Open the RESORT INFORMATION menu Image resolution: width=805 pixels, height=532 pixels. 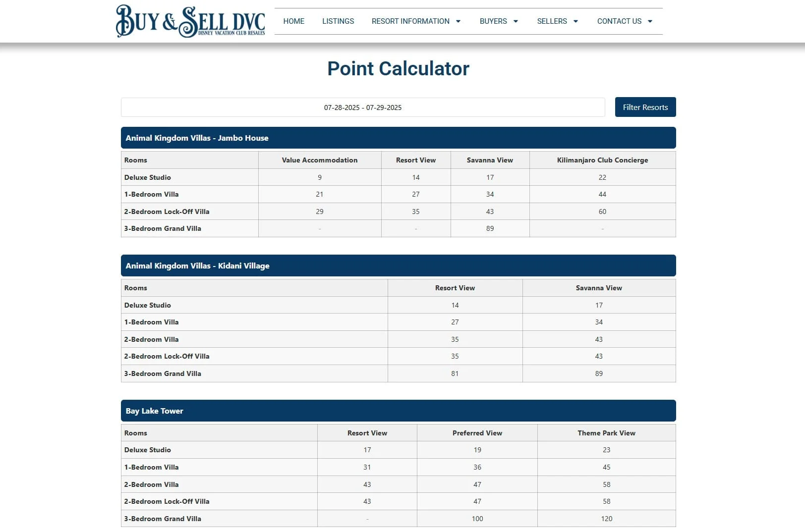[x=410, y=21]
